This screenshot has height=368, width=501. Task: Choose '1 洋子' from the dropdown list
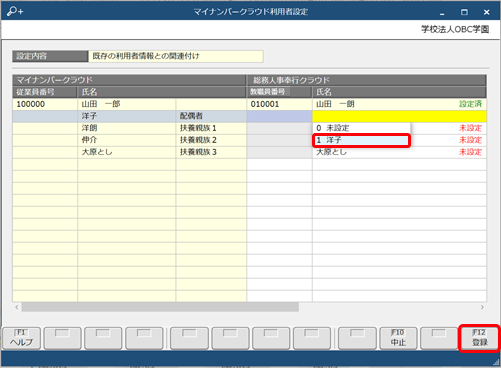click(x=361, y=140)
